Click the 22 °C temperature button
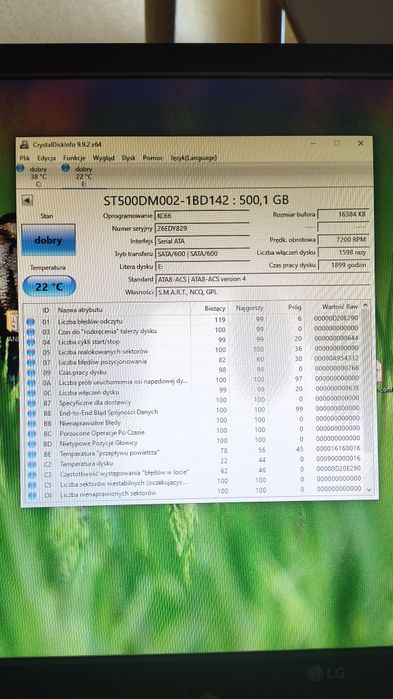 click(x=49, y=287)
